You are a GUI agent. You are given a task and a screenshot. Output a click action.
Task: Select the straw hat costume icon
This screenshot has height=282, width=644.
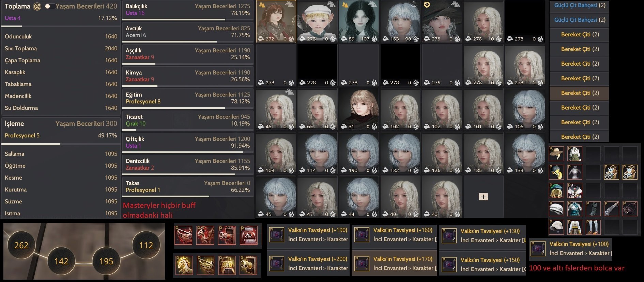coord(556,154)
